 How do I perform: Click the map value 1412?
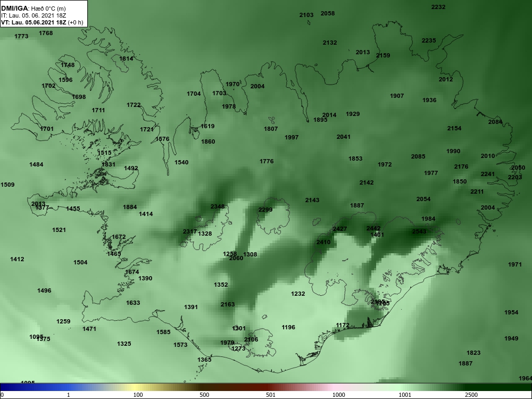pos(18,259)
